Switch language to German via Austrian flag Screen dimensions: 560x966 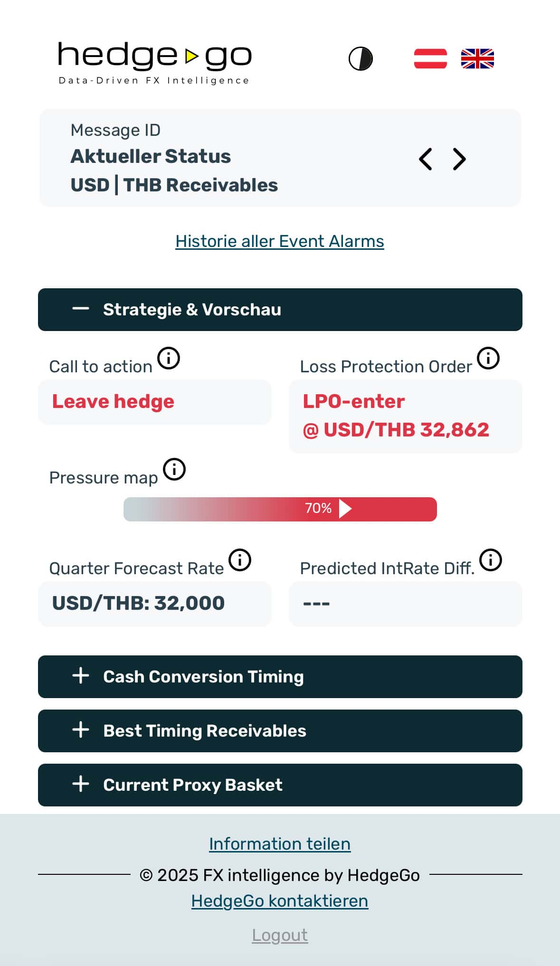(430, 59)
